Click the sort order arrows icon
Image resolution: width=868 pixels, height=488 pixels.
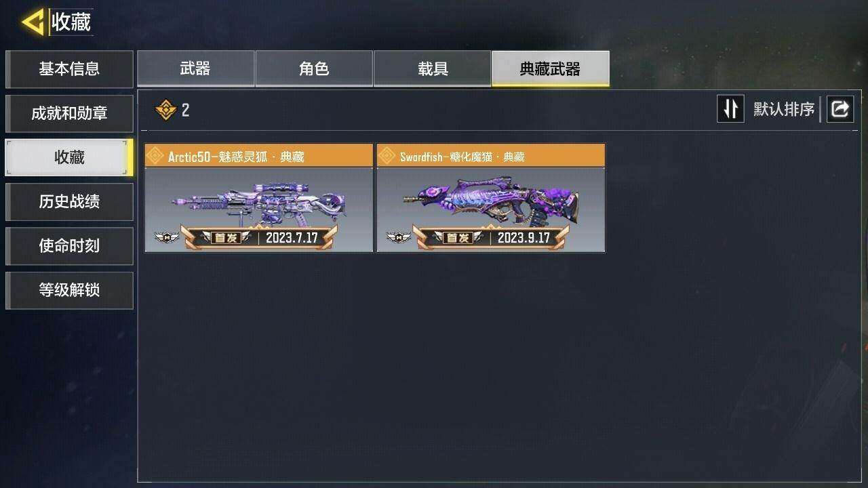click(x=730, y=109)
